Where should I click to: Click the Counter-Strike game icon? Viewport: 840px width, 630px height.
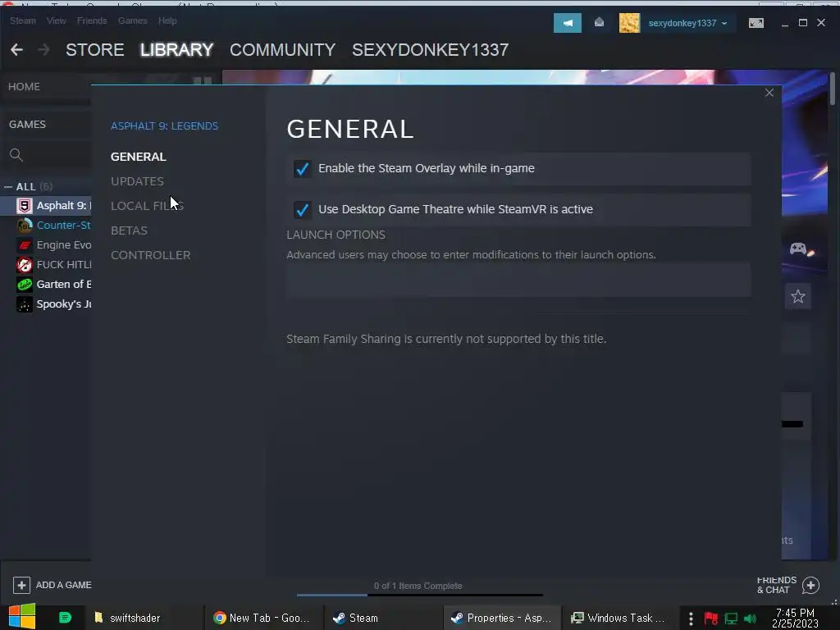point(25,226)
